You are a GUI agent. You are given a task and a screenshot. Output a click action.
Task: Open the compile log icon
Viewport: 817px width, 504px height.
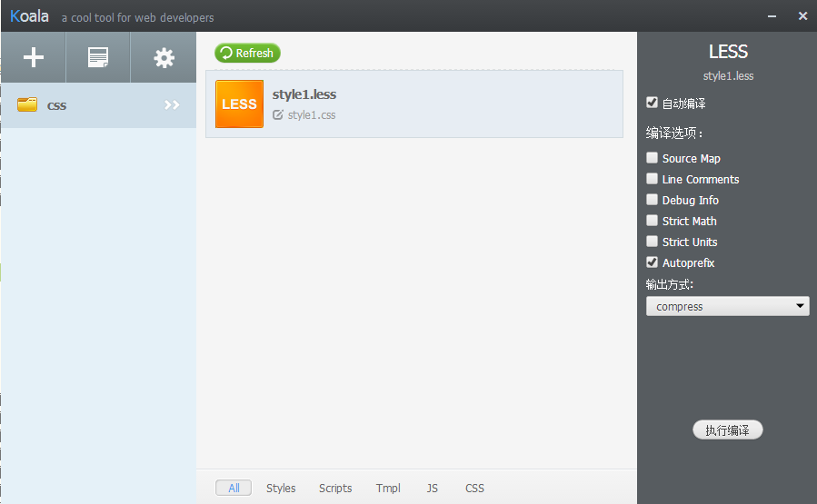(x=98, y=57)
